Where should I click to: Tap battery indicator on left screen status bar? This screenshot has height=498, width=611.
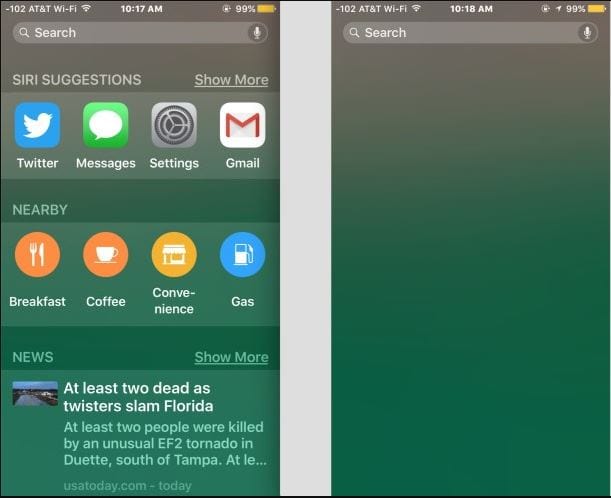pos(267,9)
